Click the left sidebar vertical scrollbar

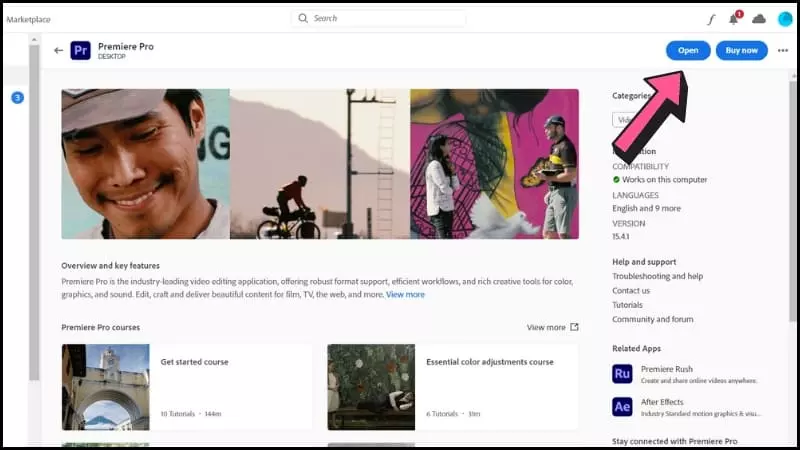point(34,213)
